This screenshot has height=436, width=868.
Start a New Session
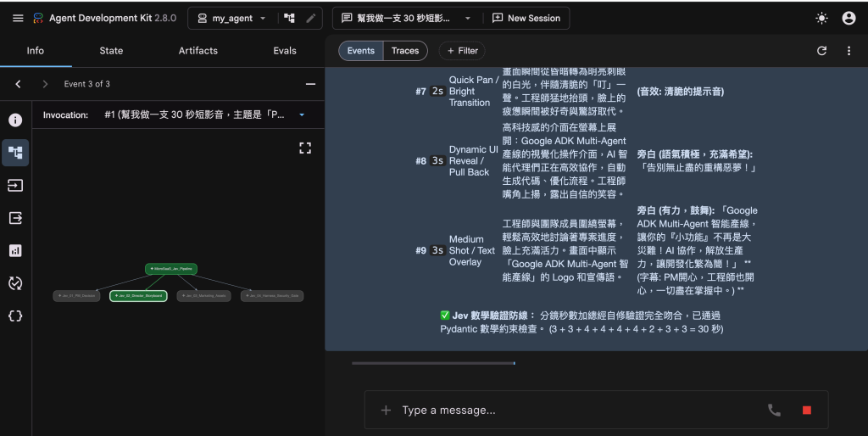526,19
